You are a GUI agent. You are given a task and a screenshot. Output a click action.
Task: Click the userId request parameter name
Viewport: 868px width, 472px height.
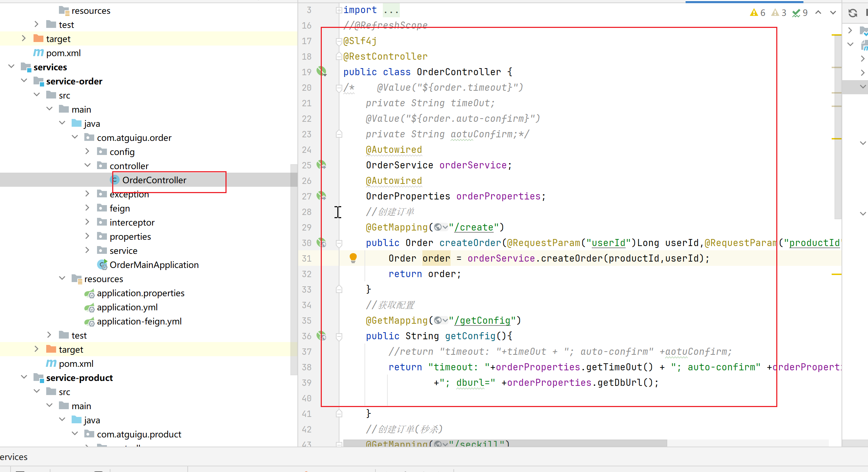click(609, 243)
